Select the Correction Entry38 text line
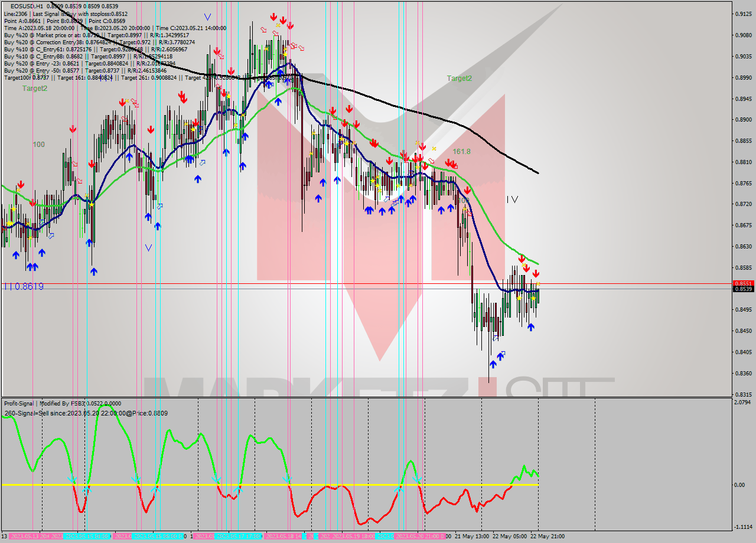Viewport: 756px width, 543px height. [99, 42]
